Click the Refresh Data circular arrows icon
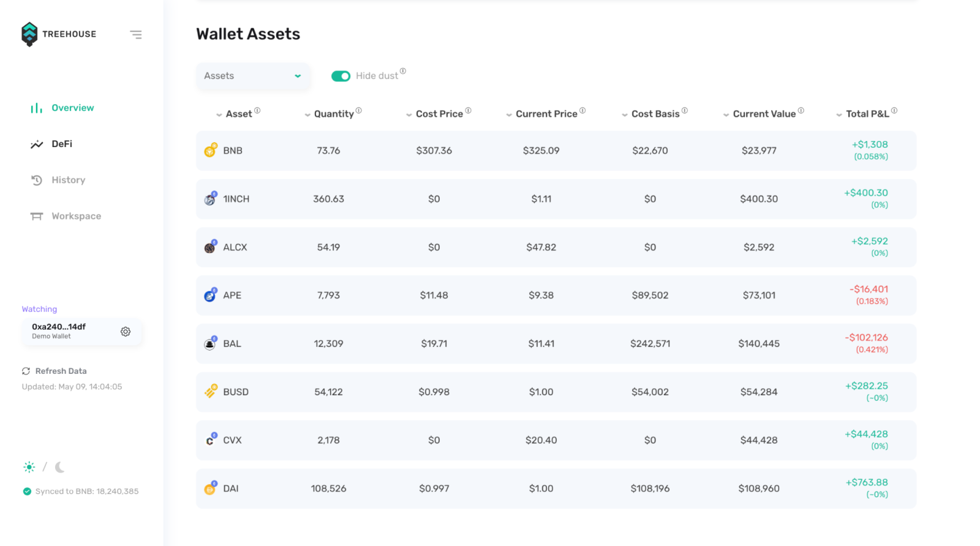 pos(26,371)
